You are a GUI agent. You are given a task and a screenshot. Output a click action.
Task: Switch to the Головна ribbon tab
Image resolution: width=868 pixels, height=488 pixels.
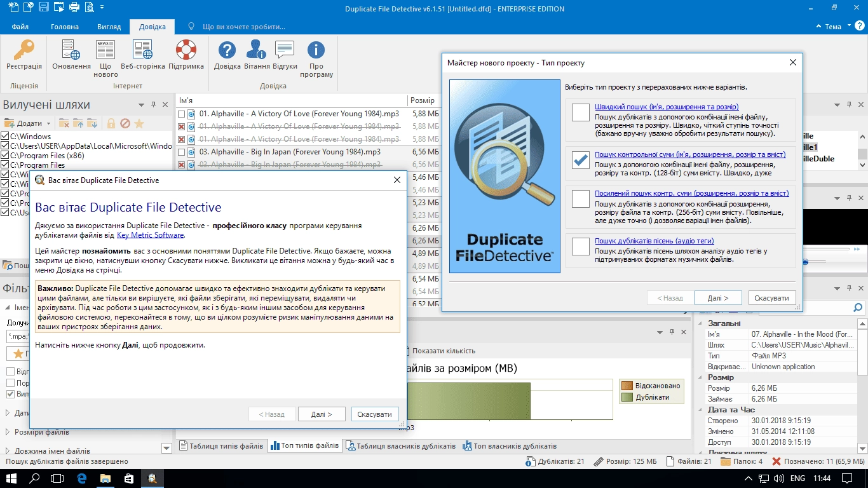tap(65, 27)
